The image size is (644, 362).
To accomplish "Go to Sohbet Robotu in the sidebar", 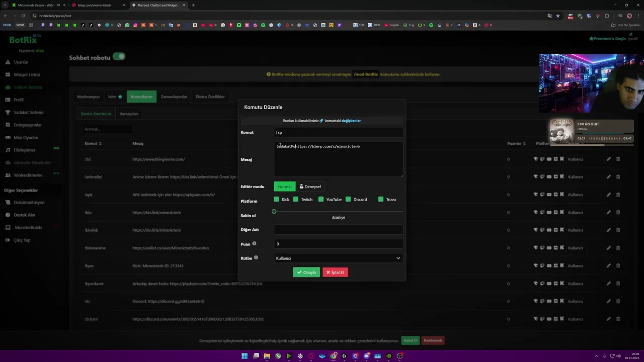I will coord(24,87).
